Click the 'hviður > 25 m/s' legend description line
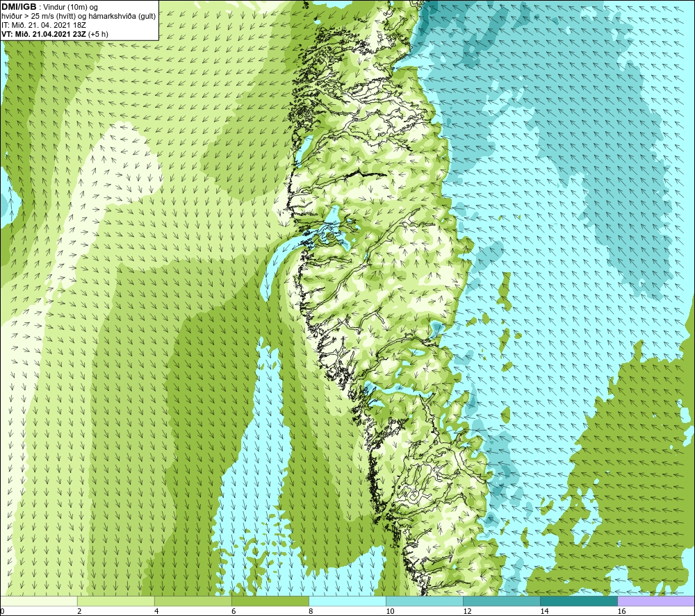Viewport: 695px width, 616px height. [79, 16]
